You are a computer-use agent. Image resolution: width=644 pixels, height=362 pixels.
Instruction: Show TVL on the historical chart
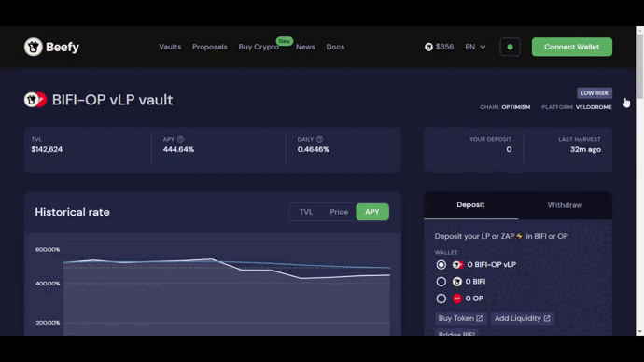[306, 212]
